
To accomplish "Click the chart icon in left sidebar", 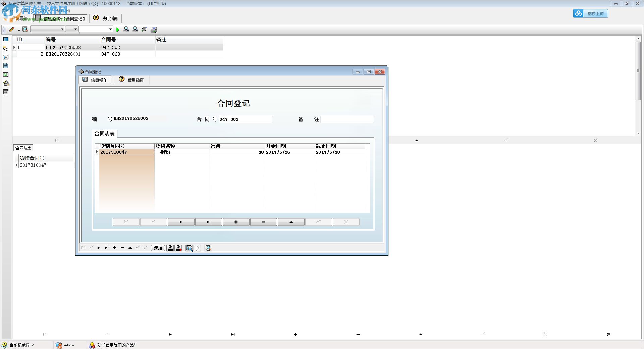I will tap(6, 74).
